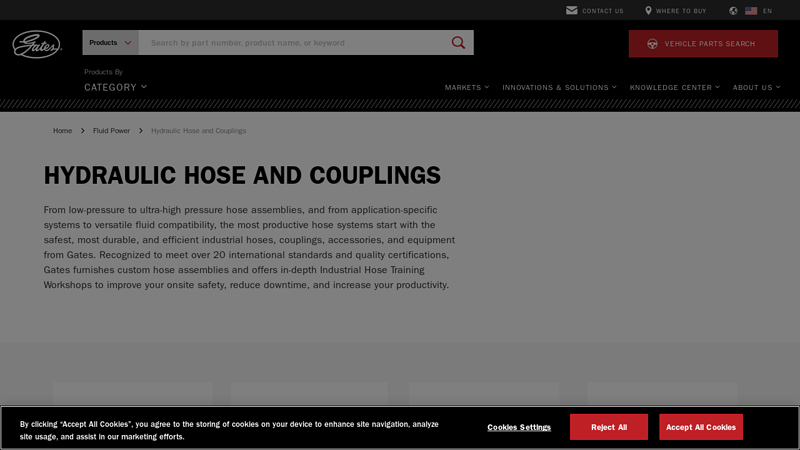The height and width of the screenshot is (450, 800).
Task: Open Cookies Settings
Action: click(519, 427)
